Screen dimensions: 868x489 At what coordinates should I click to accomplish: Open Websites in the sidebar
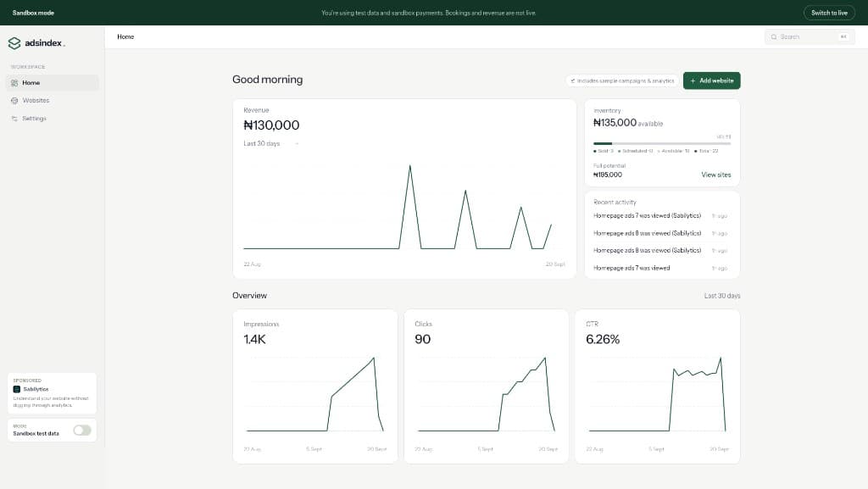pyautogui.click(x=53, y=101)
